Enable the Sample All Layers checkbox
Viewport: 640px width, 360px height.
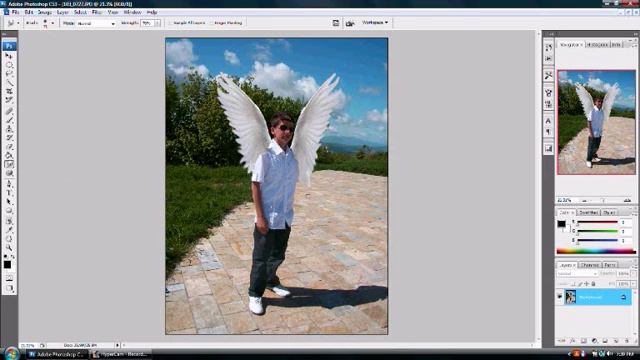click(x=171, y=23)
